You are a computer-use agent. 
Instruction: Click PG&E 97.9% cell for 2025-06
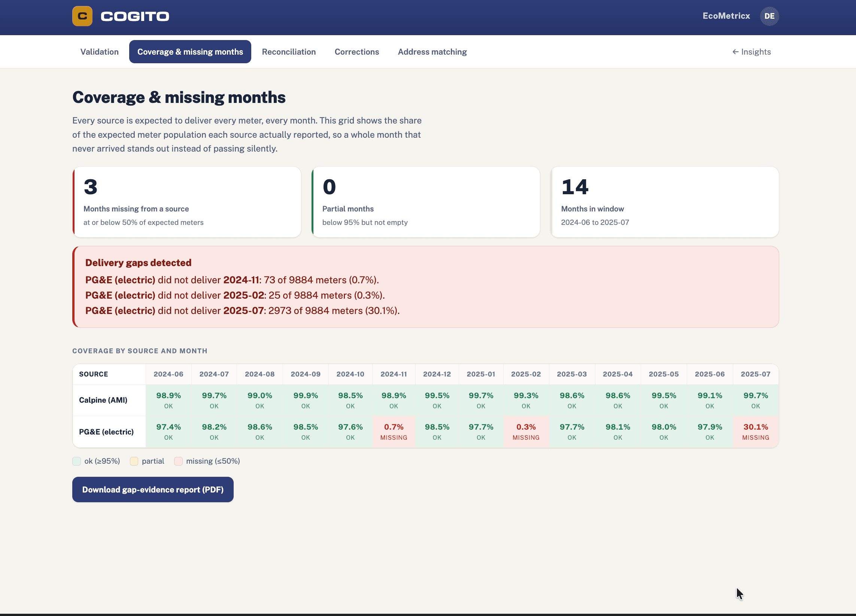point(710,431)
